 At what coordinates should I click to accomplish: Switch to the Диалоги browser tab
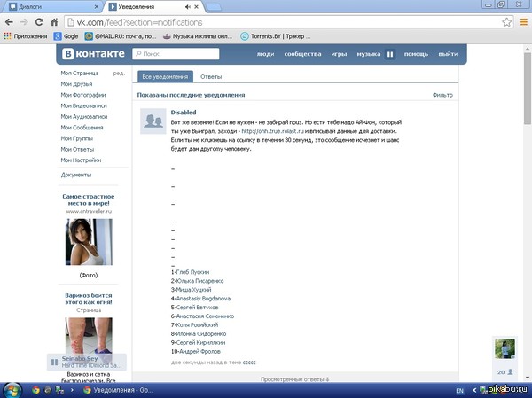52,7
